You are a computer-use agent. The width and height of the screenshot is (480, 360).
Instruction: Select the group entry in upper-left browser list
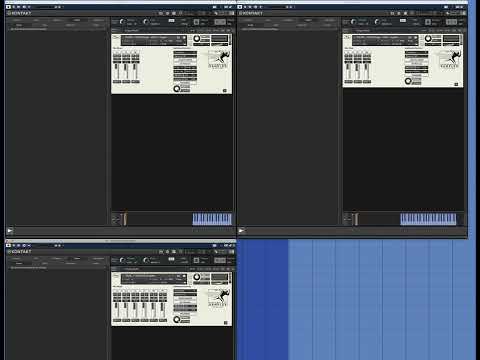click(28, 29)
